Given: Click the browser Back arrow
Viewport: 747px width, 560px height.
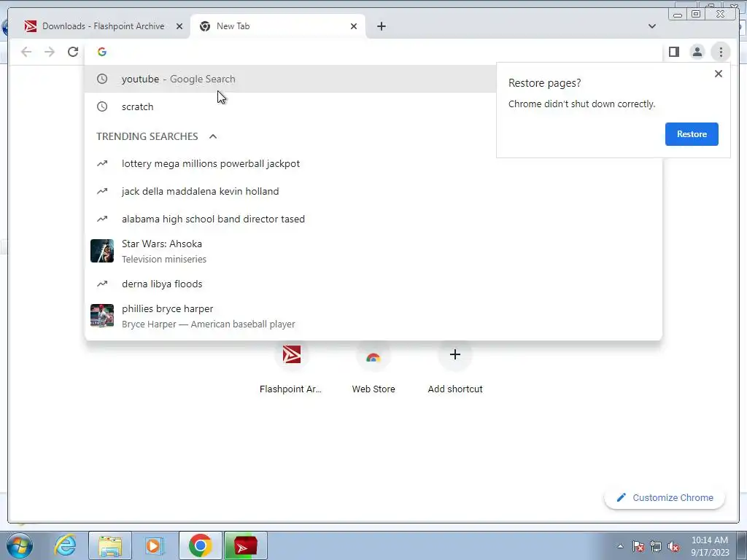Looking at the screenshot, I should pos(26,52).
